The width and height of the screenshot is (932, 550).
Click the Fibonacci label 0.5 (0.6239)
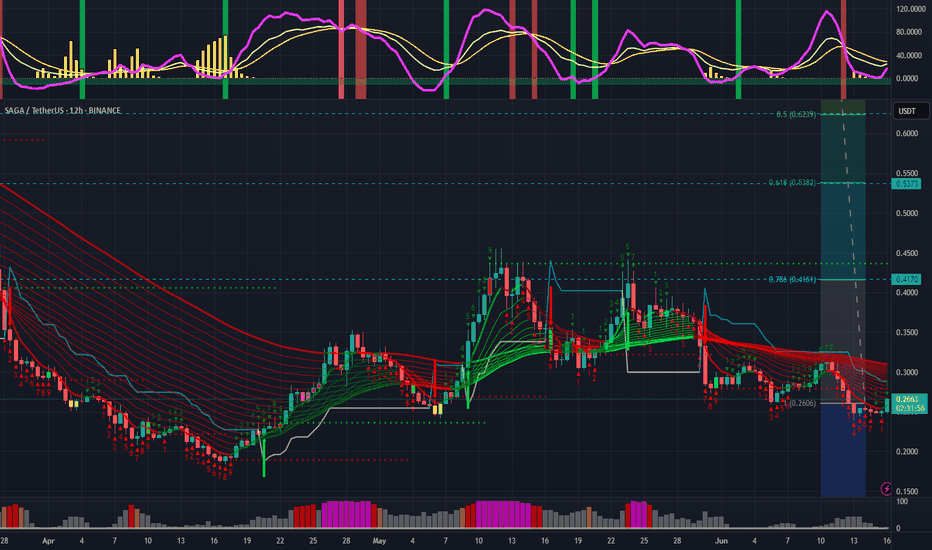[796, 114]
